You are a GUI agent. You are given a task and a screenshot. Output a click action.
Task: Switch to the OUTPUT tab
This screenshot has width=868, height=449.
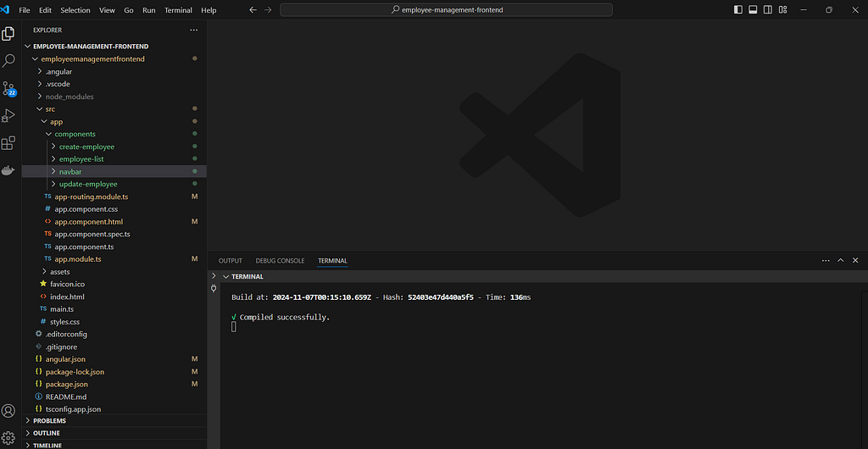pos(231,260)
